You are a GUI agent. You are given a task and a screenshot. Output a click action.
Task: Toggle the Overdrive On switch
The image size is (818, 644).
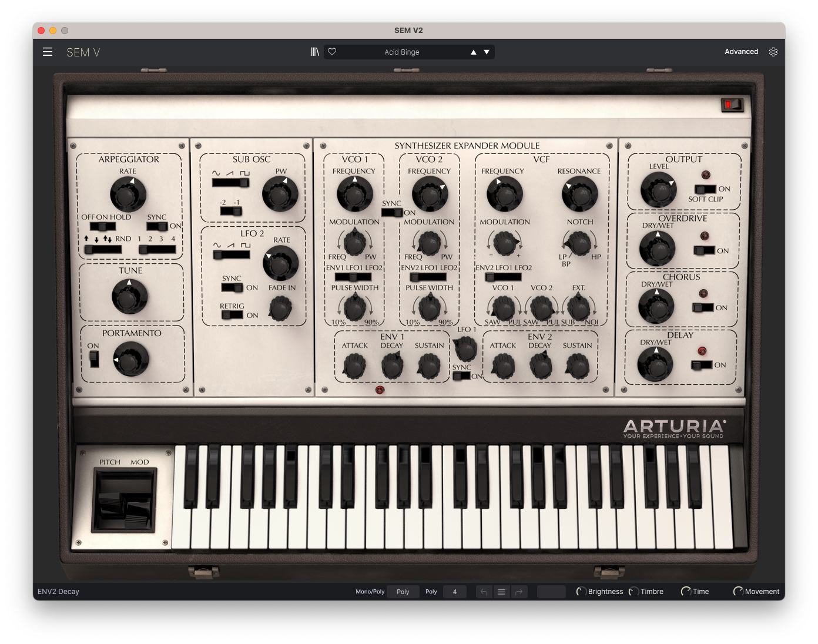point(704,251)
